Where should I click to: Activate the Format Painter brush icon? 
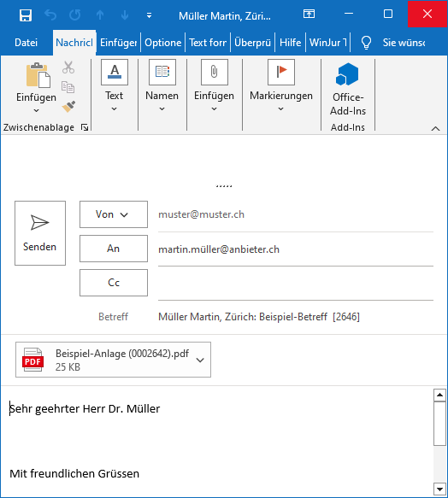68,107
